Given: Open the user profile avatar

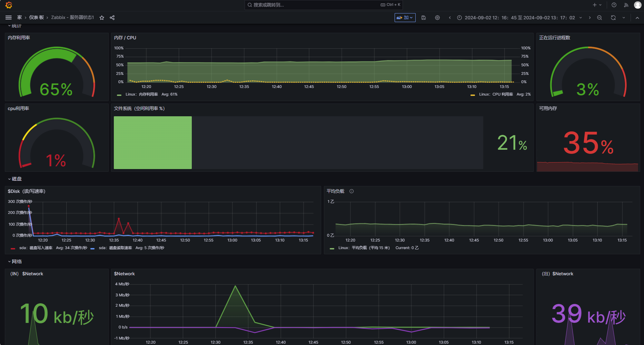Looking at the screenshot, I should pos(638,5).
